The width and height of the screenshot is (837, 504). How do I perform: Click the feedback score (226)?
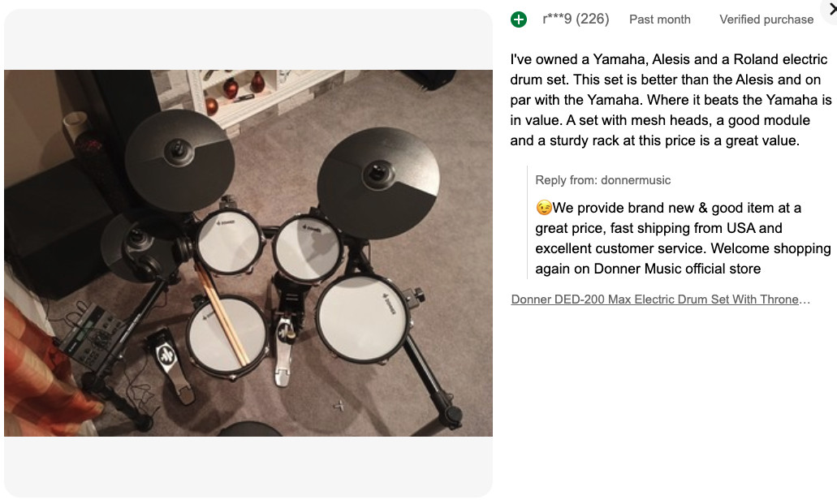pos(593,19)
